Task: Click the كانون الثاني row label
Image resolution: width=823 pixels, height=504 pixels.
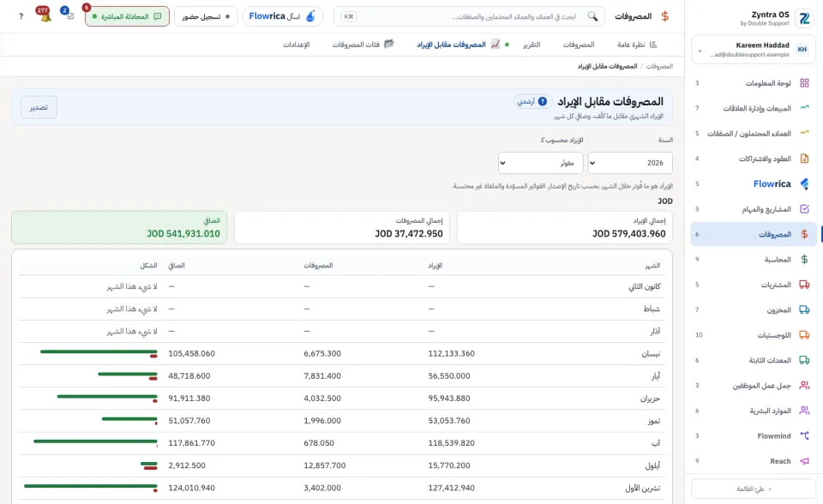Action: 645,286
